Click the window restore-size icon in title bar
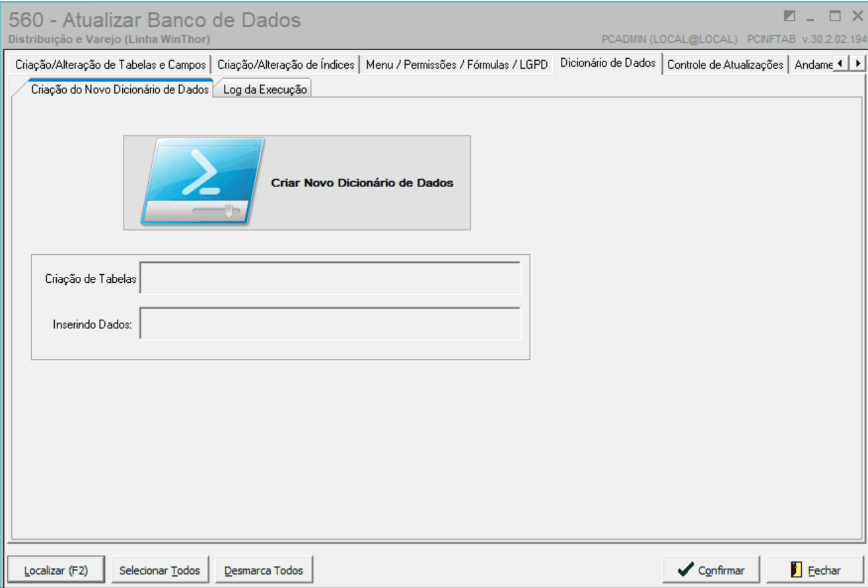 (789, 15)
